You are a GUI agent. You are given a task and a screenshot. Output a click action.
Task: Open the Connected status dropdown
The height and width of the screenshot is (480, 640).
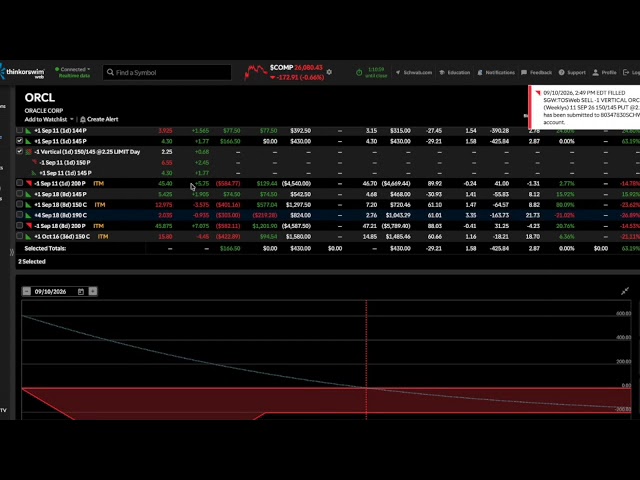(x=73, y=69)
